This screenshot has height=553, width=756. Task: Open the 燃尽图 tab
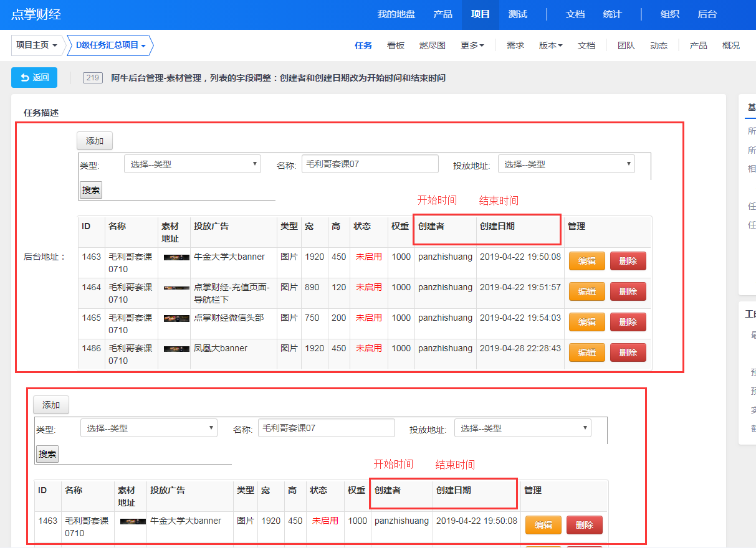point(432,45)
